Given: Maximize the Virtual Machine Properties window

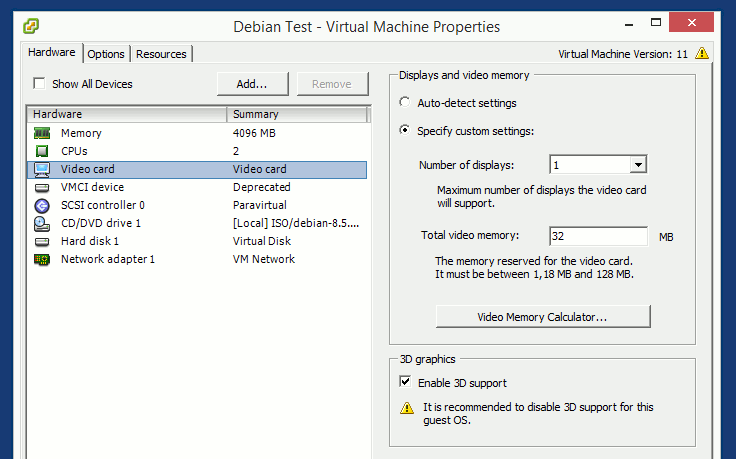Looking at the screenshot, I should click(656, 23).
